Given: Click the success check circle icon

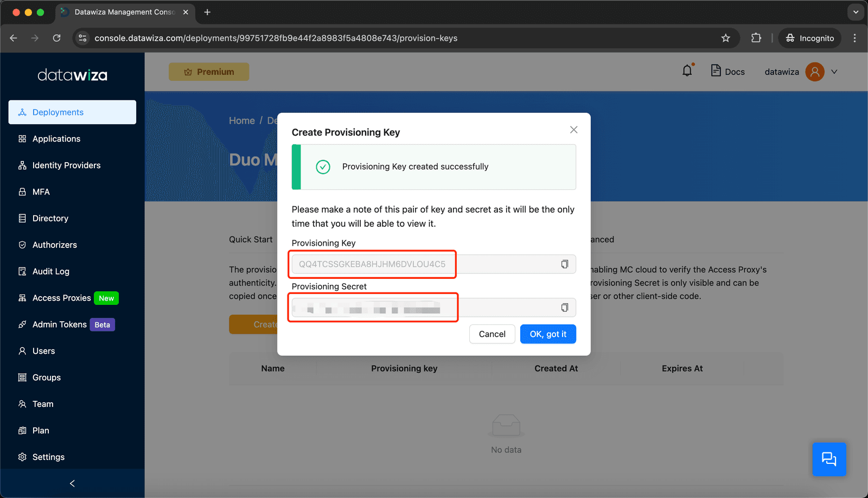Looking at the screenshot, I should coord(323,167).
